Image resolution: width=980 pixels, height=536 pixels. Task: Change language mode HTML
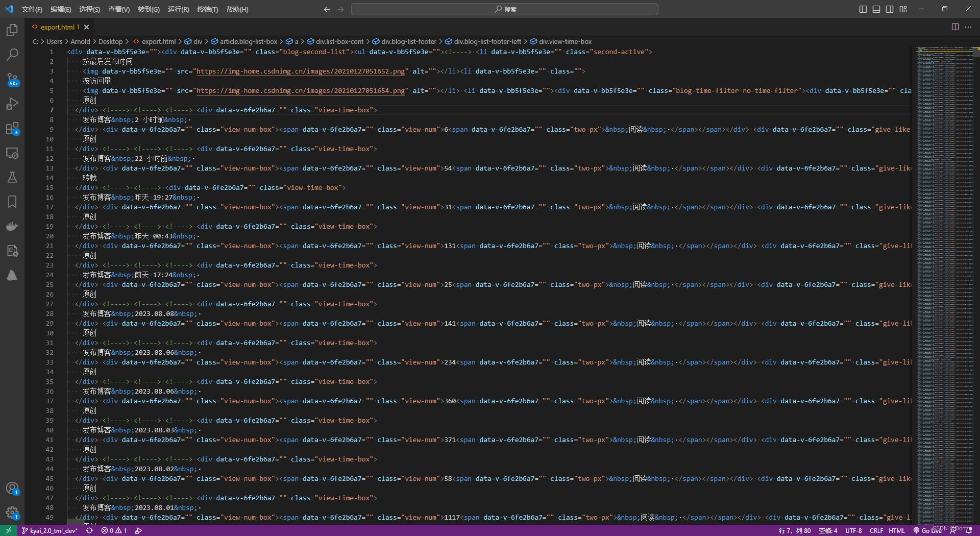(x=897, y=530)
